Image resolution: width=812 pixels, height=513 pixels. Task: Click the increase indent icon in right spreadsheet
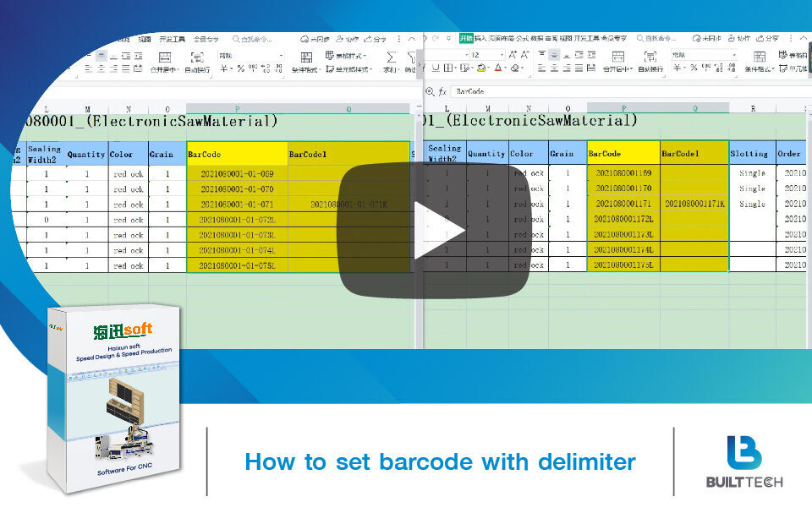pyautogui.click(x=591, y=54)
